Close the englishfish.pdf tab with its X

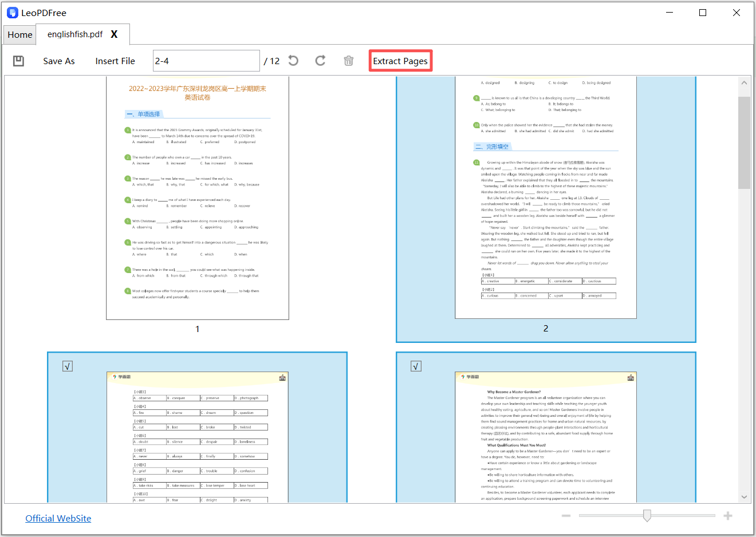pyautogui.click(x=114, y=34)
